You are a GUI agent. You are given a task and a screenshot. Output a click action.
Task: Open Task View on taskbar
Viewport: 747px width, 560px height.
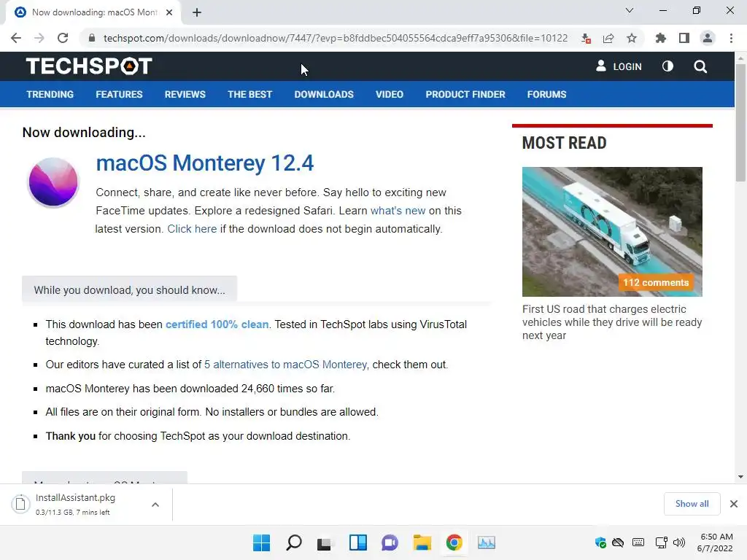point(325,542)
